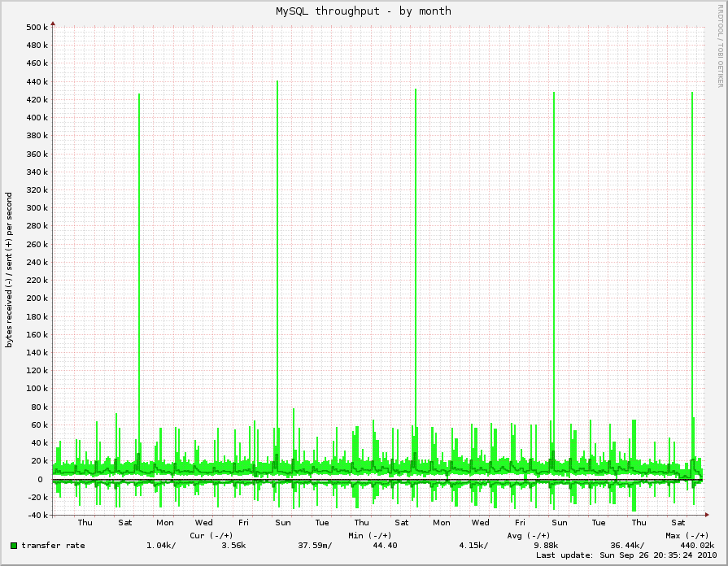The width and height of the screenshot is (728, 566).
Task: Select the average received value "4.15k/"
Action: [x=473, y=546]
